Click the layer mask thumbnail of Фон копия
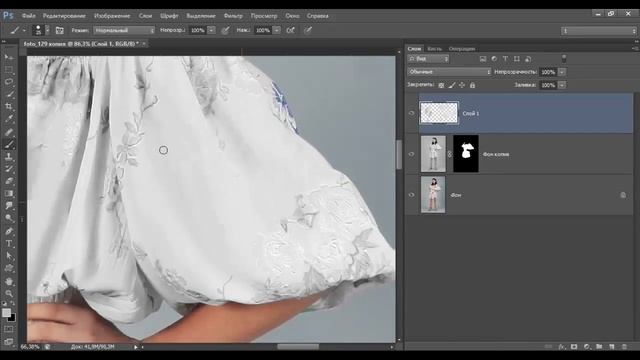This screenshot has height=360, width=640. coord(466,154)
